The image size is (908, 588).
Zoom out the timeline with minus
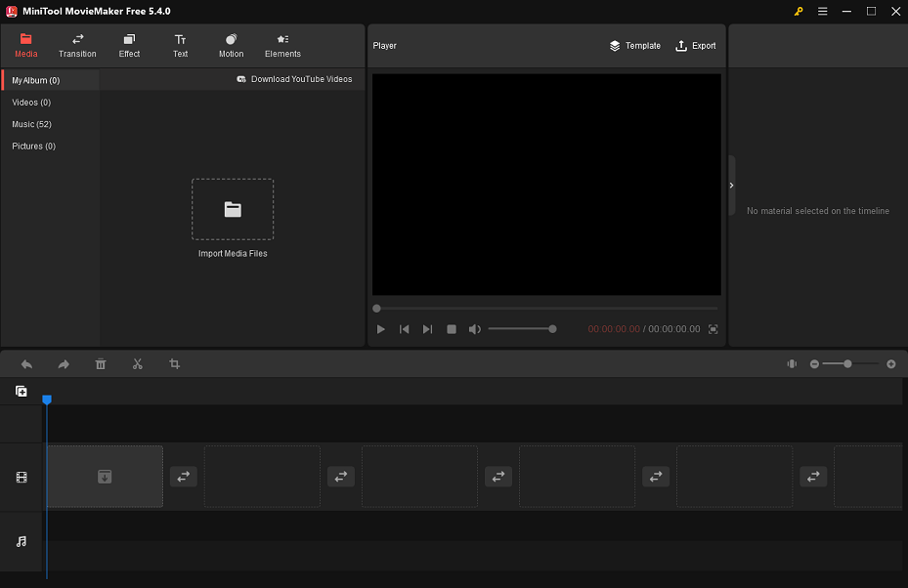[x=814, y=364]
